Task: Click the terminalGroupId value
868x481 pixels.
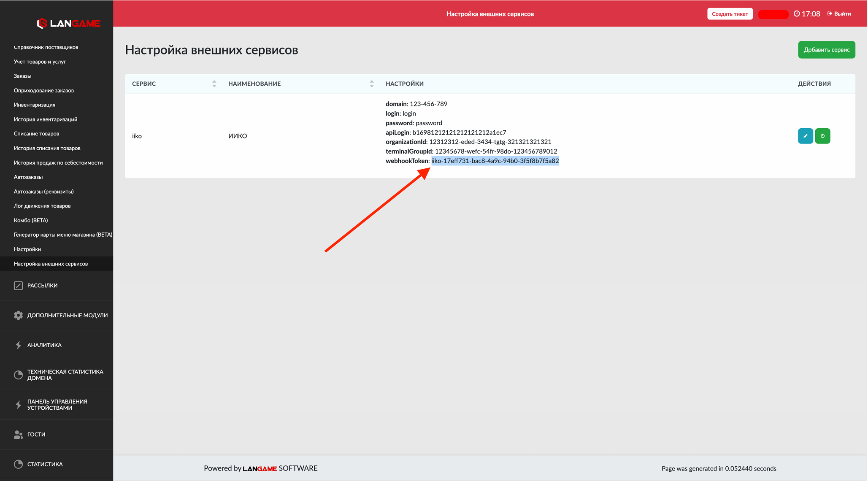Action: 496,151
